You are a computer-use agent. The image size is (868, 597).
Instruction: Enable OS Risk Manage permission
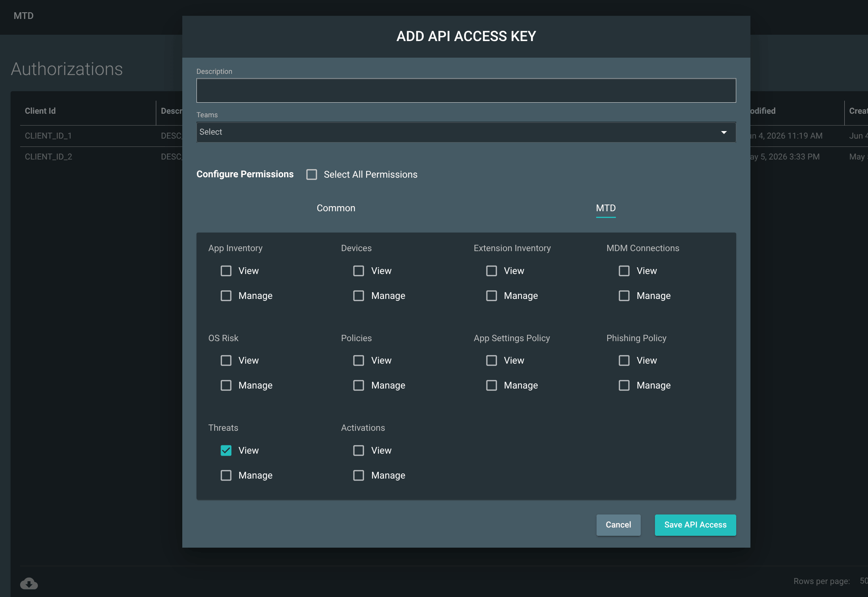(226, 385)
